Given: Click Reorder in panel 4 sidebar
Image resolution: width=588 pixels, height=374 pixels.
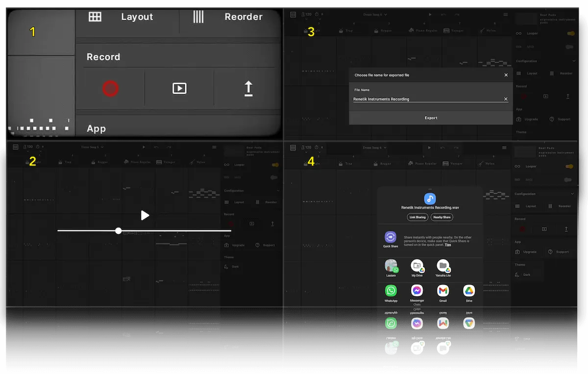Looking at the screenshot, I should point(561,206).
